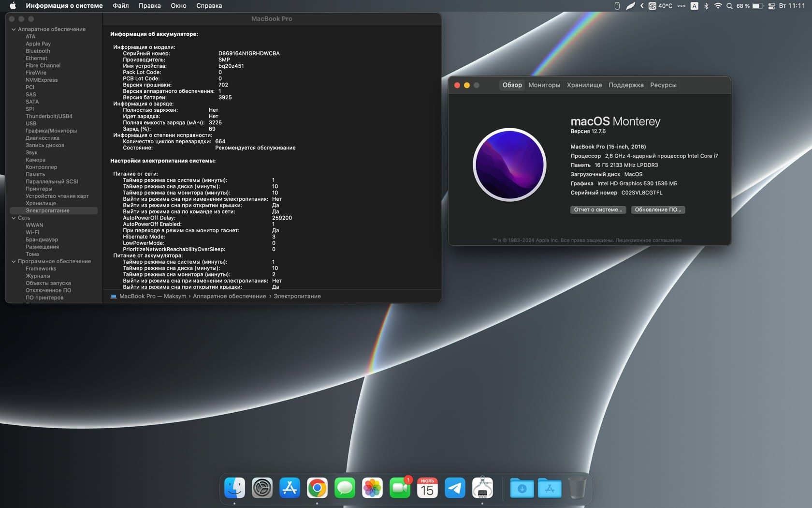Open the Trash in the Dock
The height and width of the screenshot is (508, 812).
coord(577,488)
